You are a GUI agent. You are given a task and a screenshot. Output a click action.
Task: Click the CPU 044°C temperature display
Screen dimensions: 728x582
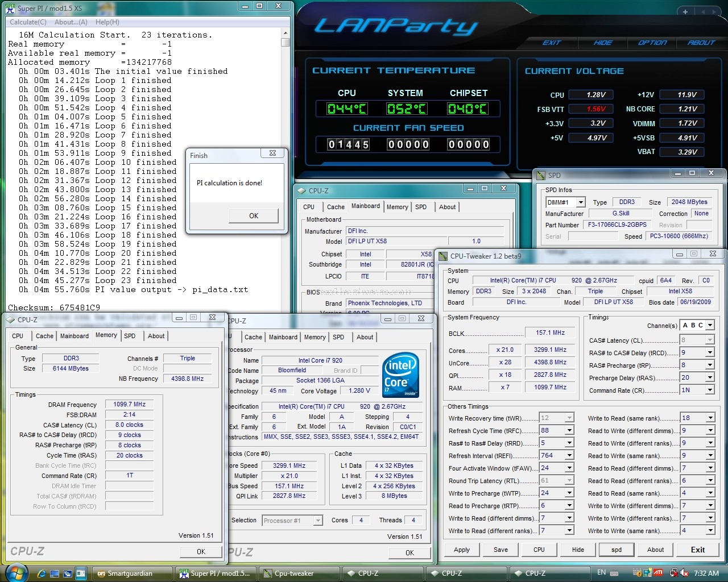(x=347, y=109)
